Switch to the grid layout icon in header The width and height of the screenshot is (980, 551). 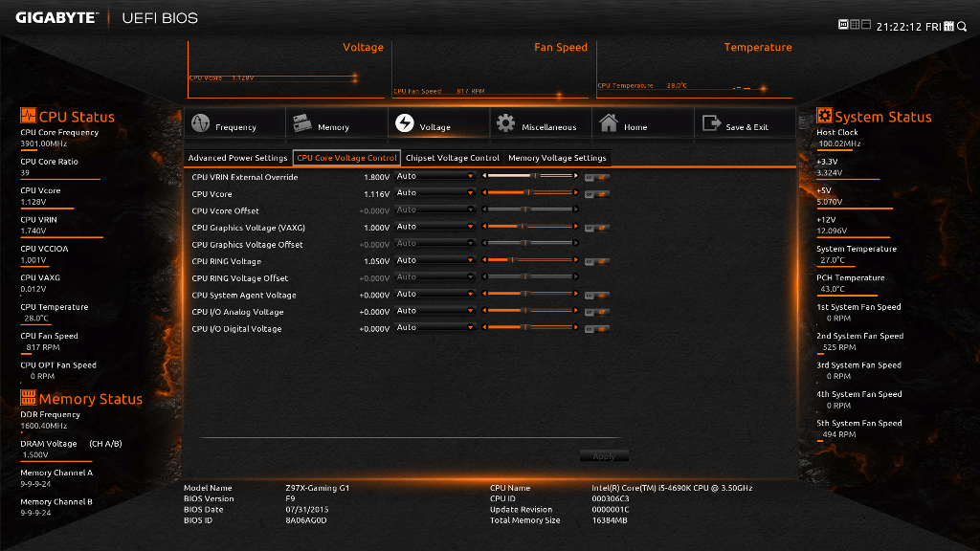855,25
